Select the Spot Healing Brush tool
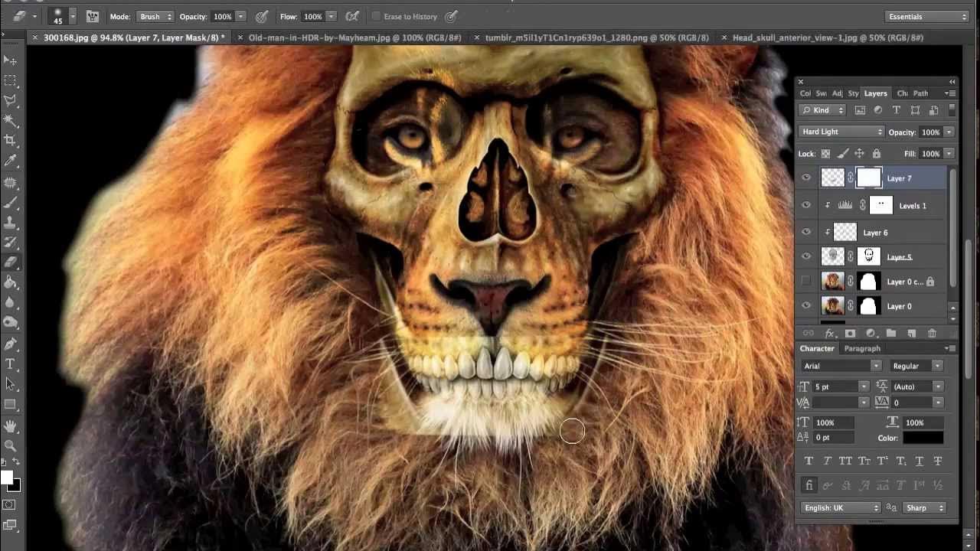Screen dimensions: 980x551 (x=11, y=183)
